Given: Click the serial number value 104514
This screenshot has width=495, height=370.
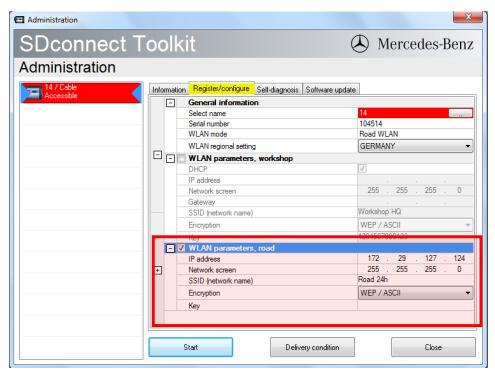Looking at the screenshot, I should pos(371,124).
